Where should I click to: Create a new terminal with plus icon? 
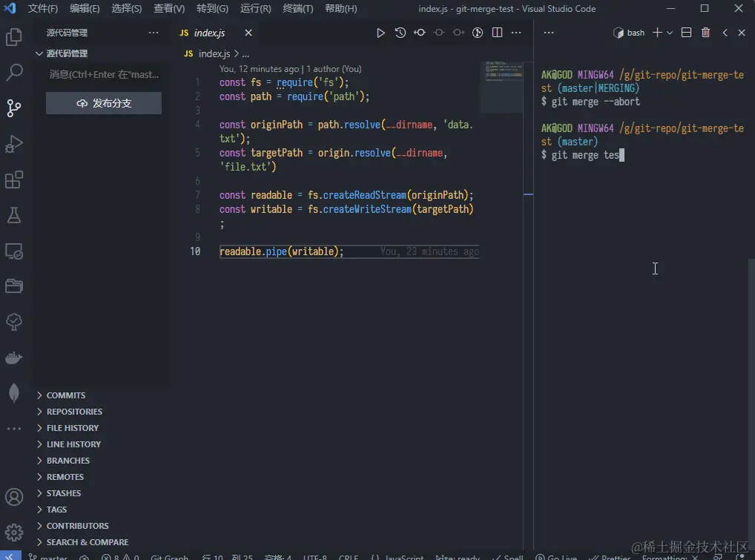pos(657,33)
